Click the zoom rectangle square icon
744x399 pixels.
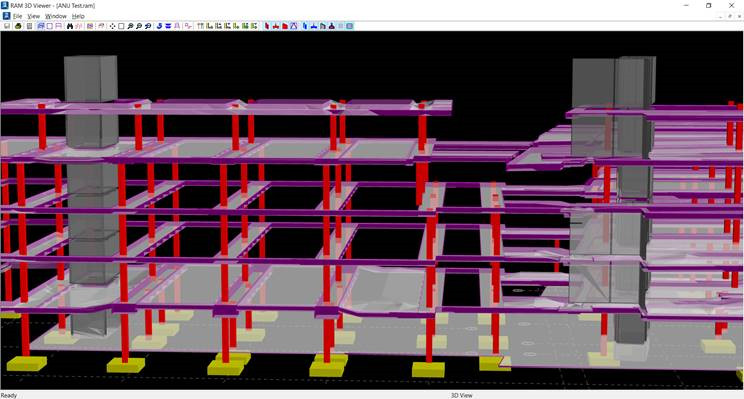tap(121, 26)
